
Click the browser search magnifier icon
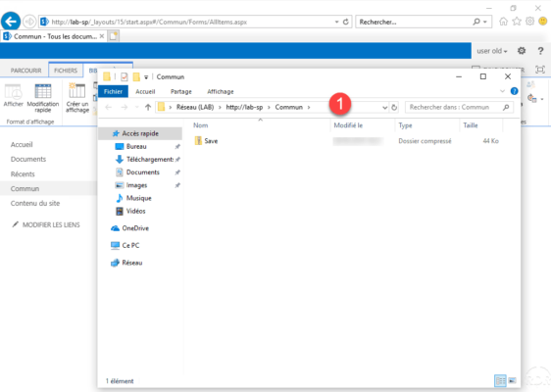[x=476, y=22]
